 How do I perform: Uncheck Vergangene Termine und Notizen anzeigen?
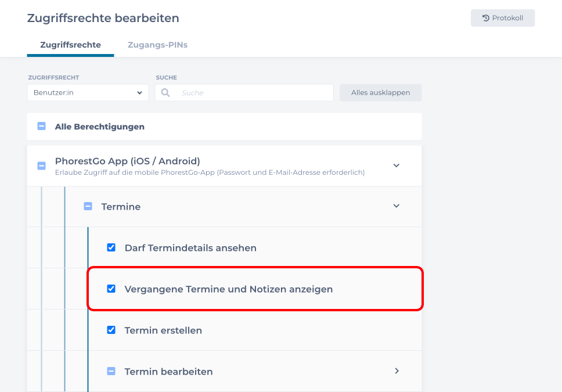point(111,289)
